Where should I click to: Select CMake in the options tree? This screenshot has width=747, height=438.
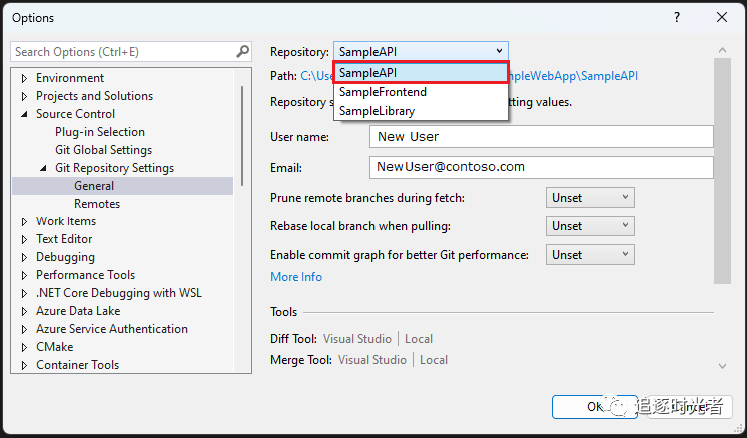tap(54, 347)
